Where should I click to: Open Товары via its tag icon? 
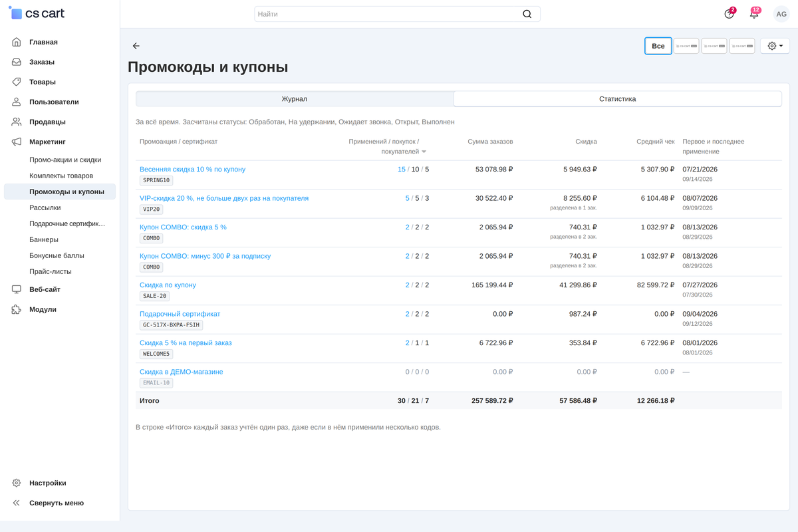click(x=17, y=82)
